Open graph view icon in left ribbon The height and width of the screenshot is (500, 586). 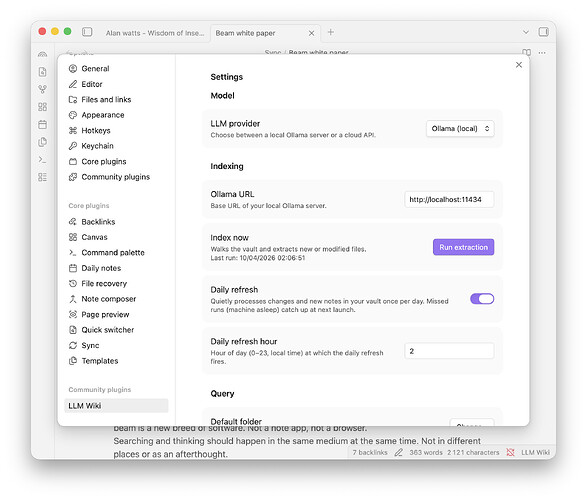pyautogui.click(x=43, y=89)
